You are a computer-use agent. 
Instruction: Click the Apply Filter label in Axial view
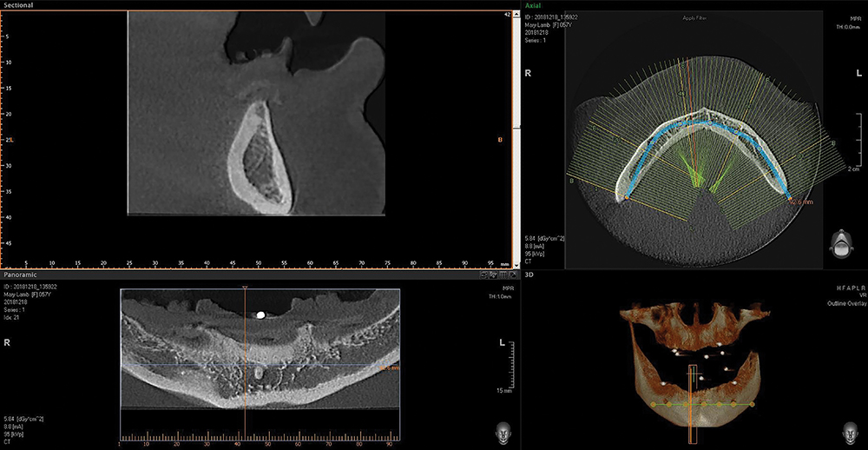pyautogui.click(x=695, y=18)
